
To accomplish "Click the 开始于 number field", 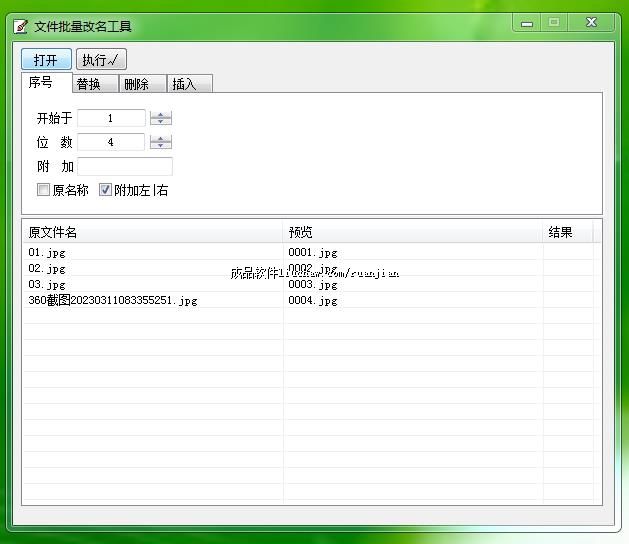I will tap(110, 118).
